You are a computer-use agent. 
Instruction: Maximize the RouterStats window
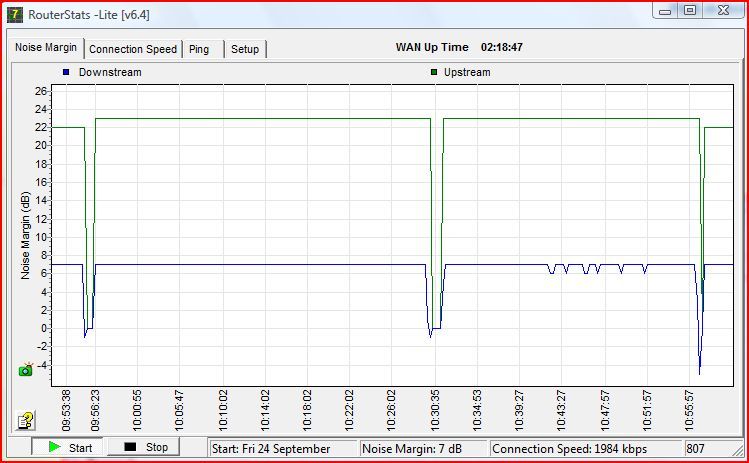coord(690,10)
